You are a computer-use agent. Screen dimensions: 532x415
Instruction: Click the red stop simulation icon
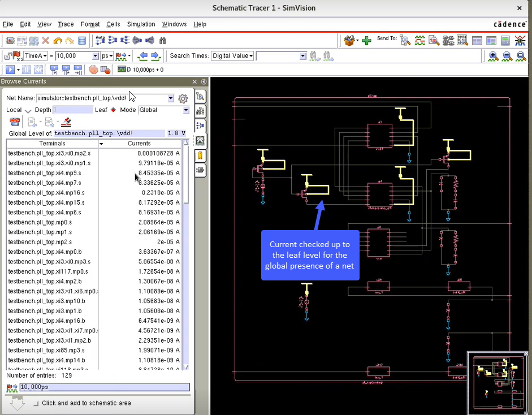(93, 70)
